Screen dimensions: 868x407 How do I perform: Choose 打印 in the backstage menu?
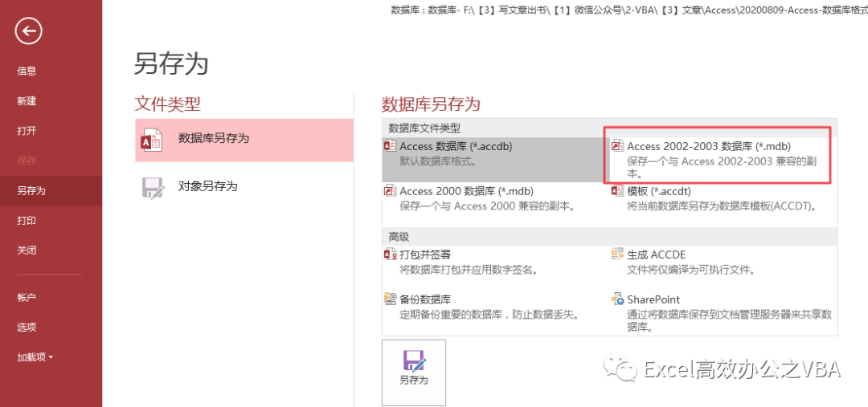point(27,221)
